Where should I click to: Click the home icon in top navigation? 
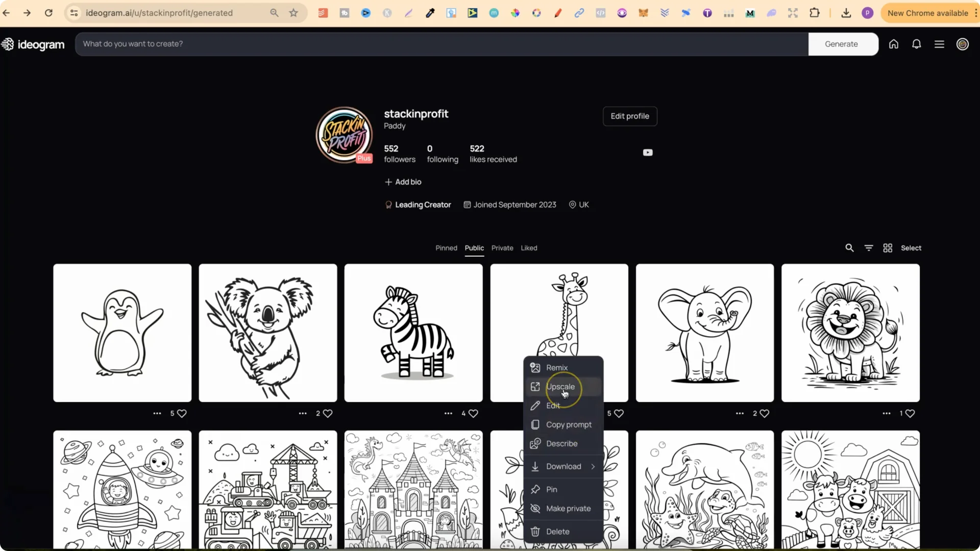click(x=894, y=44)
